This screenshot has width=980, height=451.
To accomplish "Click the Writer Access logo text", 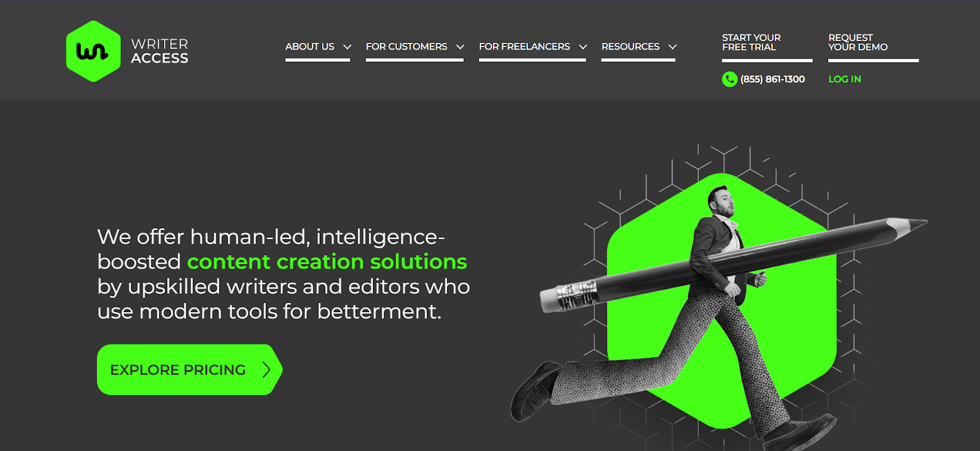I will coord(160,51).
